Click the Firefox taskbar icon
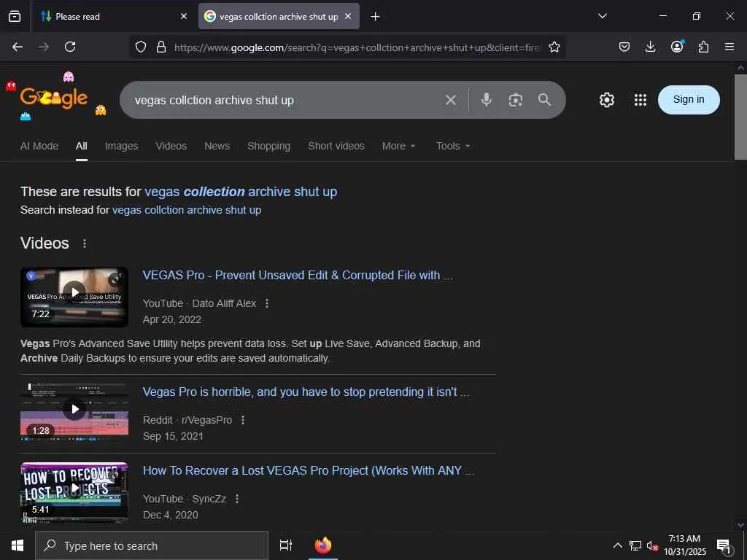Screen dimensions: 747x560 pos(323,545)
